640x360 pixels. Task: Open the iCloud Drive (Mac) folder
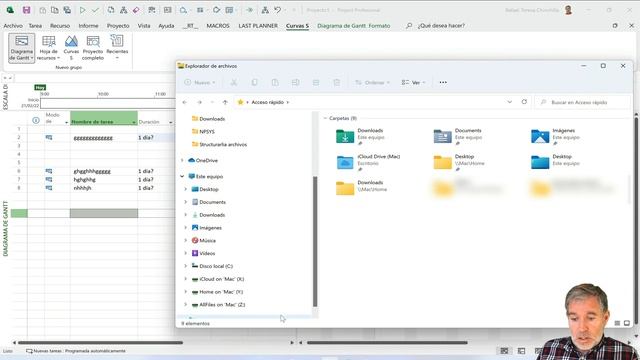[x=368, y=162]
